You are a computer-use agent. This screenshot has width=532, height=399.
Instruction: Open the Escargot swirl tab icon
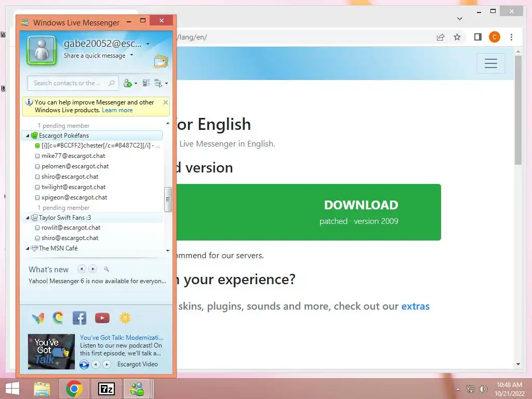58,317
